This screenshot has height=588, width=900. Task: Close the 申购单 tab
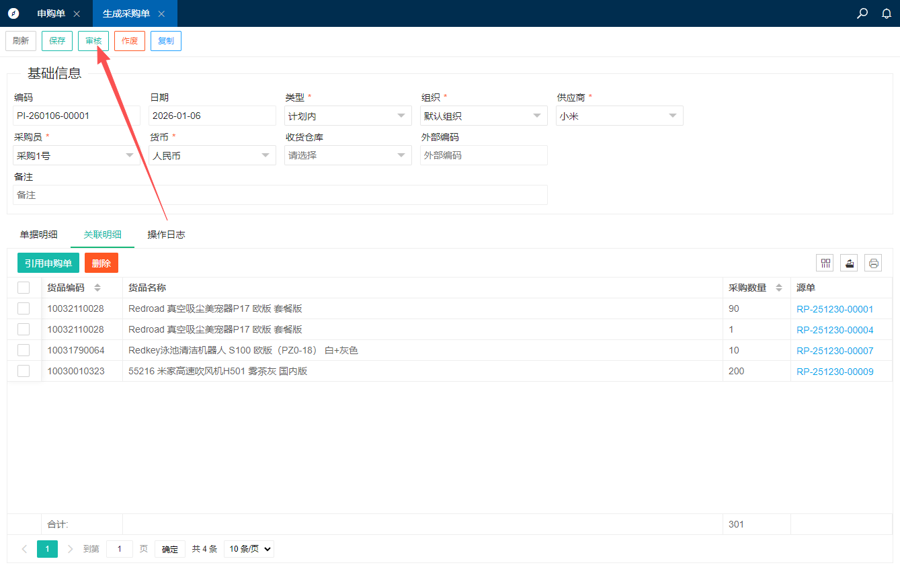(77, 14)
